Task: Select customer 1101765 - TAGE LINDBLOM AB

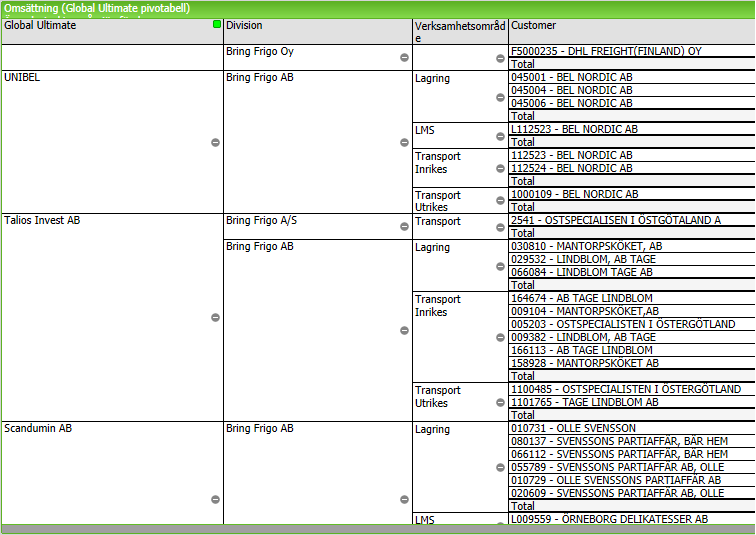Action: 632,402
